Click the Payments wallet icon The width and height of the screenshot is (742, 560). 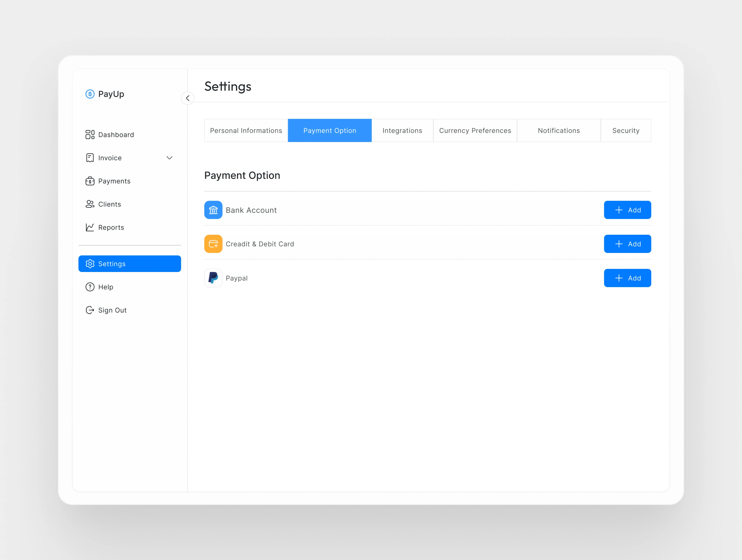tap(90, 181)
